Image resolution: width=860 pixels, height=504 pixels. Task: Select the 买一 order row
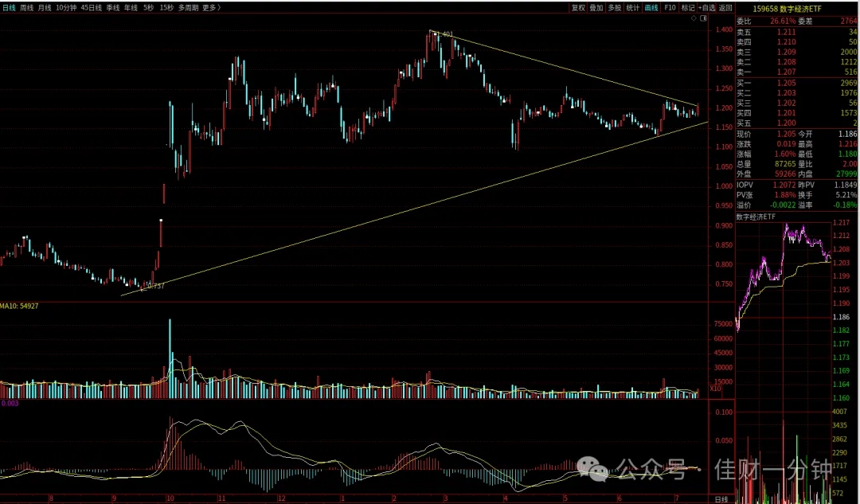pos(797,83)
